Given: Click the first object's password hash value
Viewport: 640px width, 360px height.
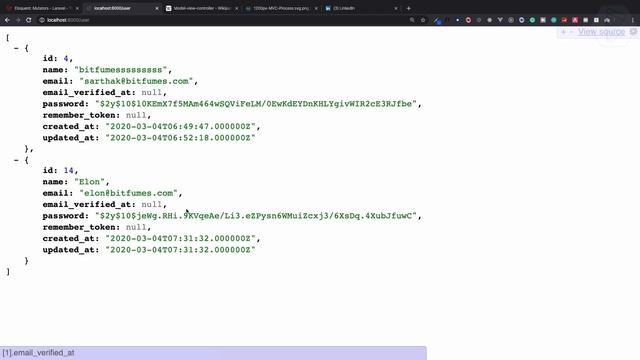Looking at the screenshot, I should 256,104.
